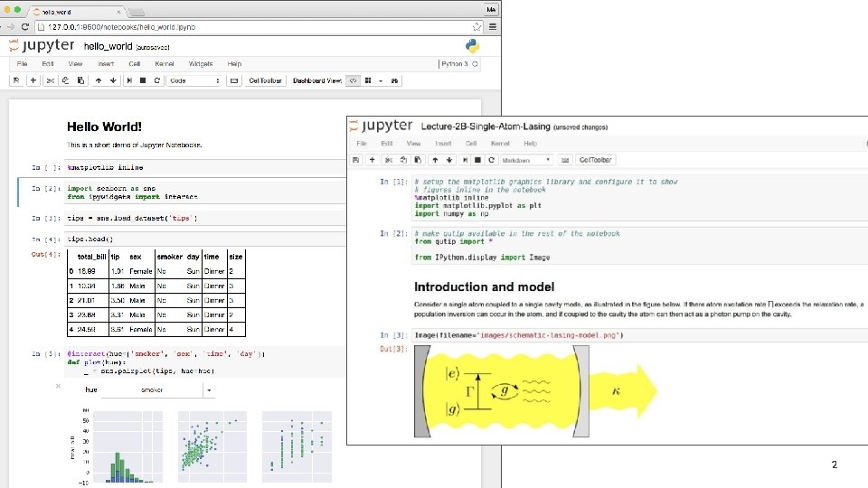868x488 pixels.
Task: Run cell in hello_world toolbar
Action: (x=129, y=80)
